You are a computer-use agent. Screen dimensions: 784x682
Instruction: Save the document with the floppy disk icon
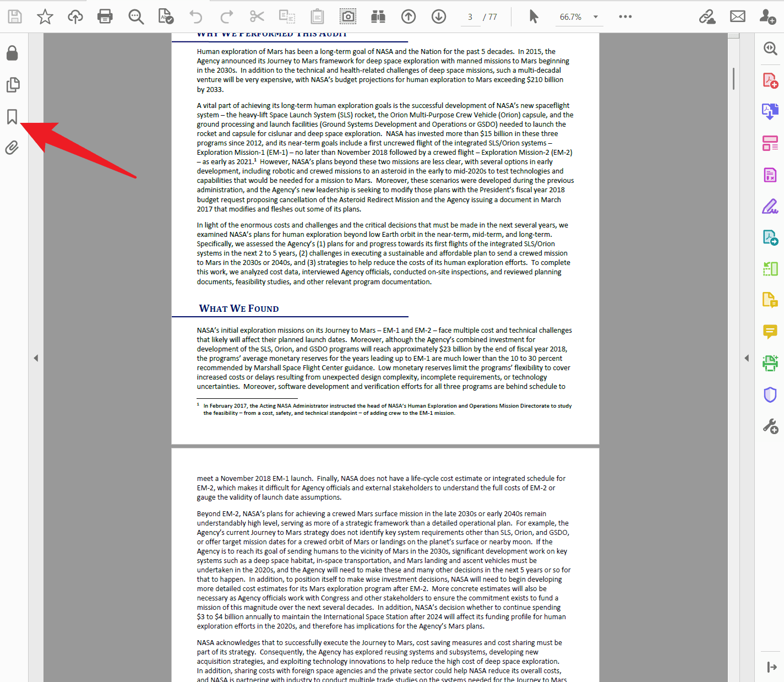15,17
